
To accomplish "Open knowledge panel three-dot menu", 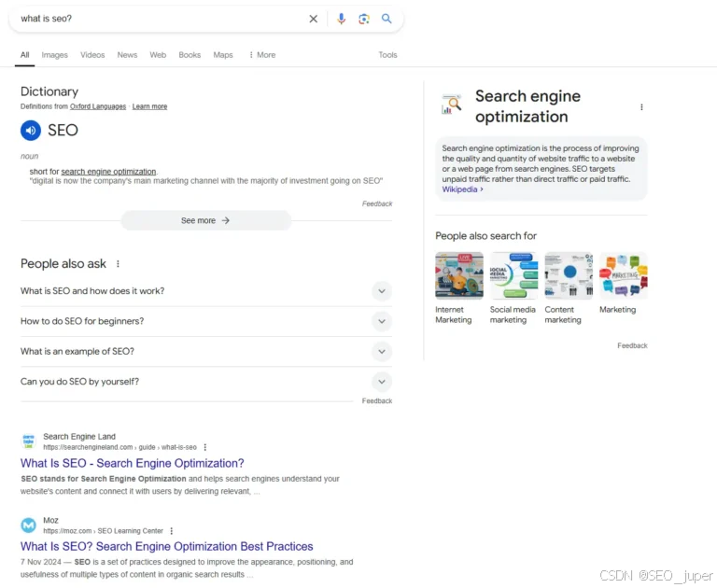I will [x=641, y=107].
